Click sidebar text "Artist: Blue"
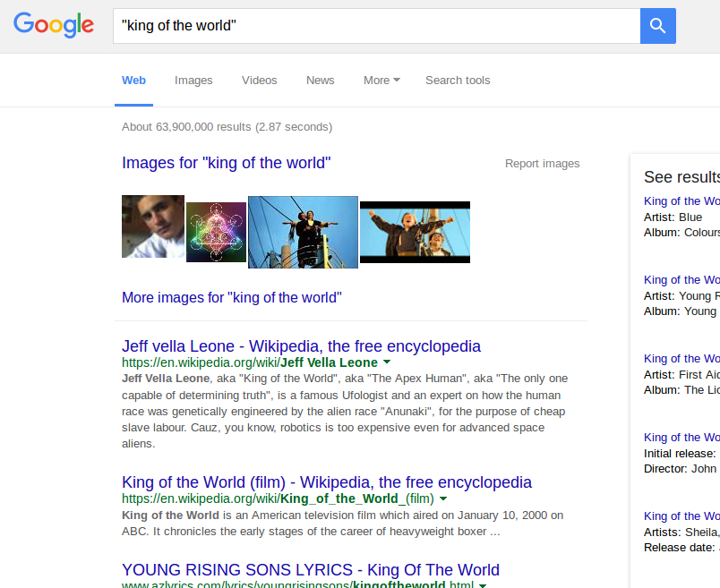The width and height of the screenshot is (720, 588). point(673,217)
